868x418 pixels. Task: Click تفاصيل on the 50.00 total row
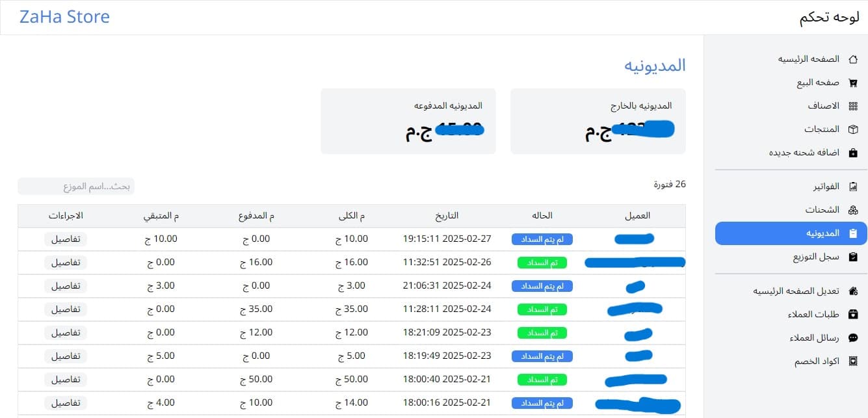66,380
